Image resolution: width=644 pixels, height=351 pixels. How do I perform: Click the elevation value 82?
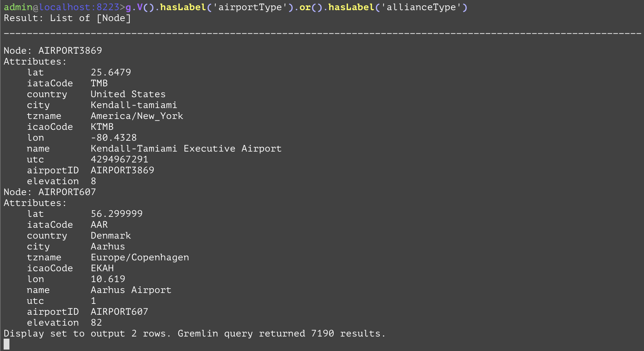click(96, 322)
